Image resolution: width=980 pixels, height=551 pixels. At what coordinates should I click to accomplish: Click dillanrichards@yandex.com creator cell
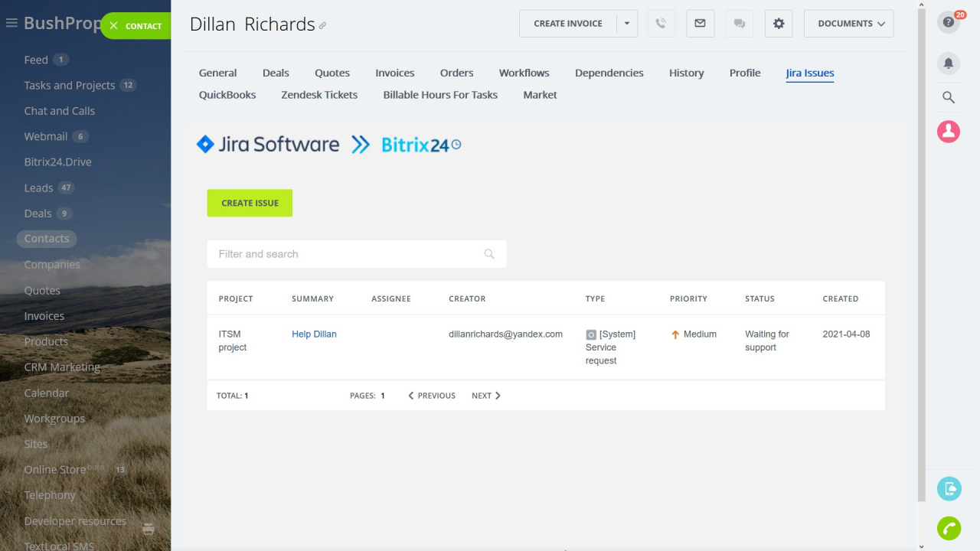[x=505, y=334]
